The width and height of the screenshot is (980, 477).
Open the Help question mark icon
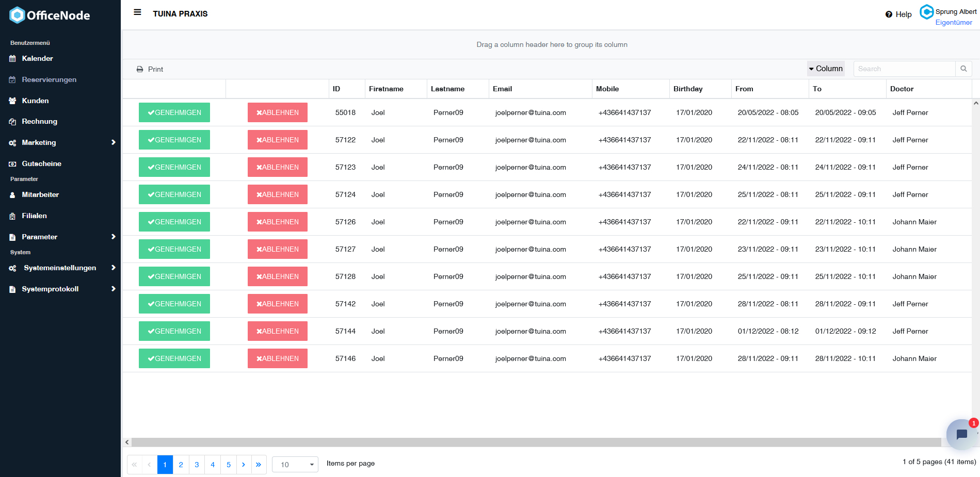889,14
